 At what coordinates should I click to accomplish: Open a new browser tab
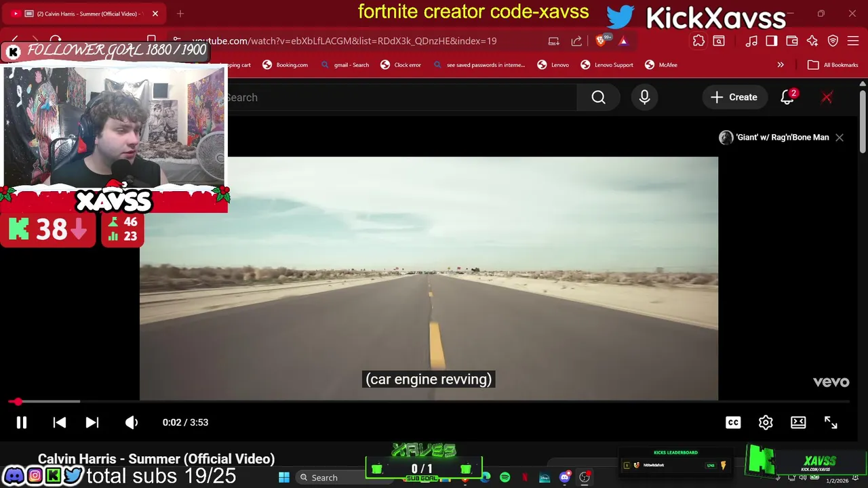180,14
